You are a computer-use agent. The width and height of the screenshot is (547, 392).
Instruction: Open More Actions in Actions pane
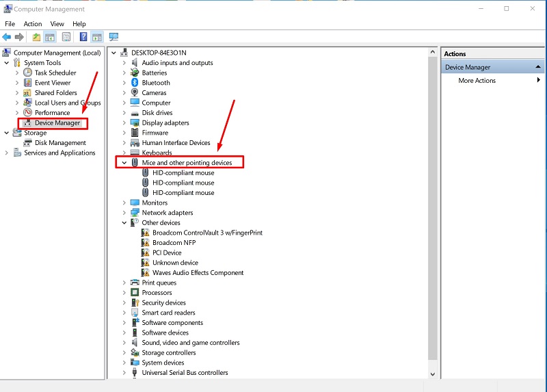click(477, 80)
